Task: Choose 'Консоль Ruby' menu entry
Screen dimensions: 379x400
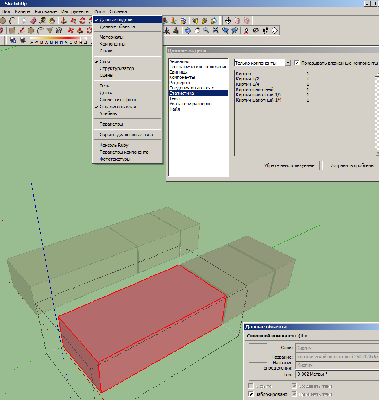Action: (127, 145)
